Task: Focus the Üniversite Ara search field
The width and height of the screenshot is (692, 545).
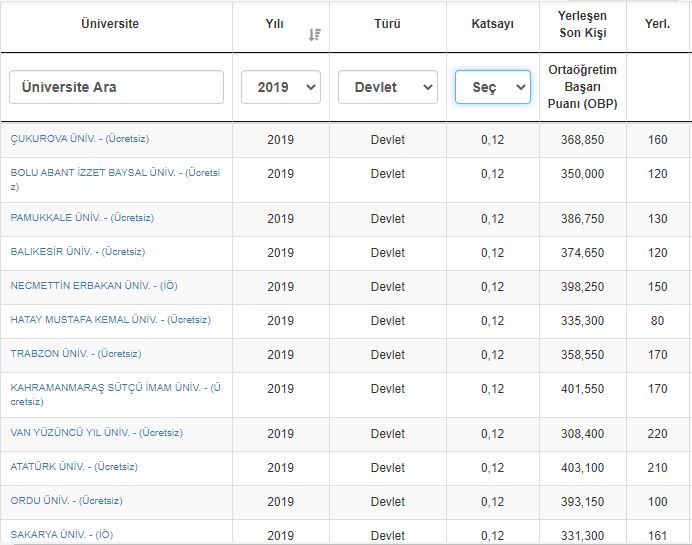Action: click(x=117, y=87)
